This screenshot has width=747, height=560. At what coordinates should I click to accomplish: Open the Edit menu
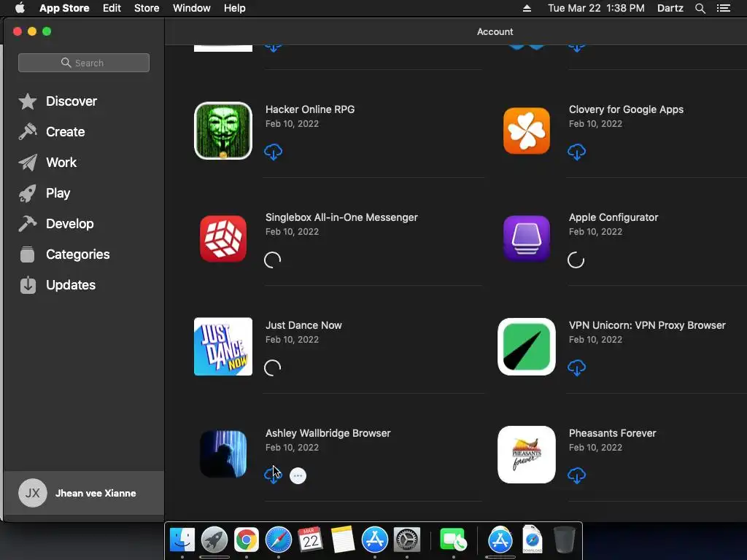pyautogui.click(x=112, y=8)
